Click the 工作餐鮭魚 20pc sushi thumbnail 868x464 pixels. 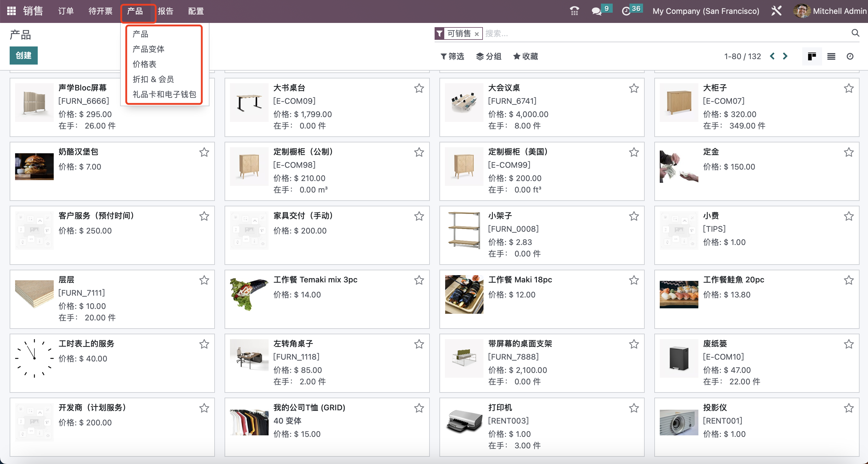tap(679, 294)
